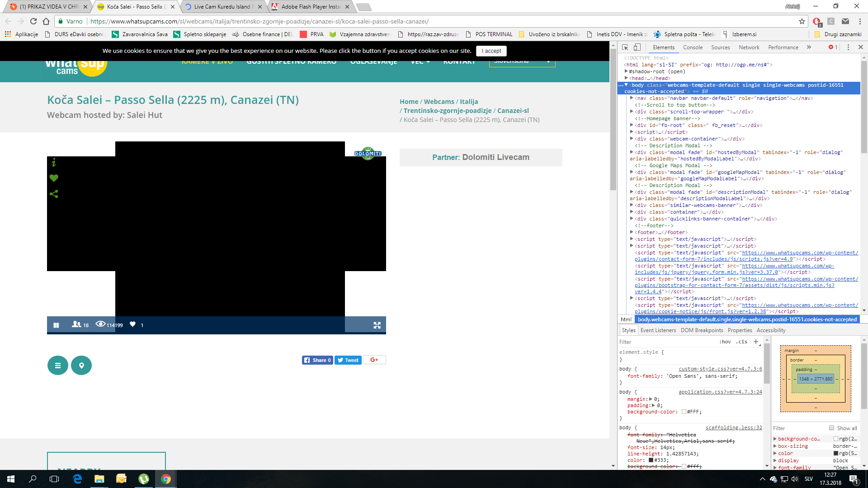Open DevTools customize menu (three dots)
Screen dimensions: 868x488
click(848, 47)
